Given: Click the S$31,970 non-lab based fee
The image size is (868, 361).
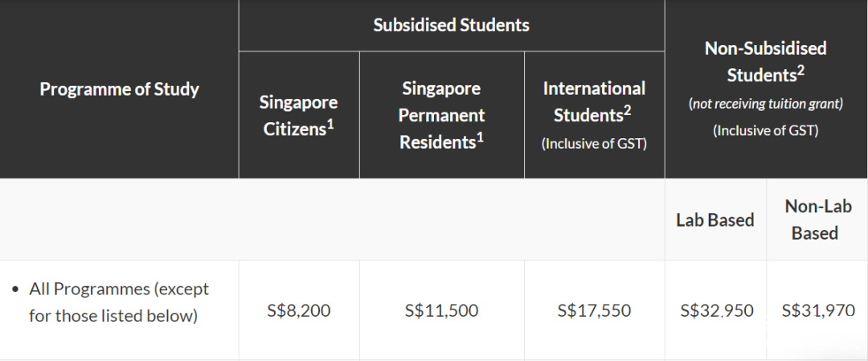Looking at the screenshot, I should coord(817,310).
